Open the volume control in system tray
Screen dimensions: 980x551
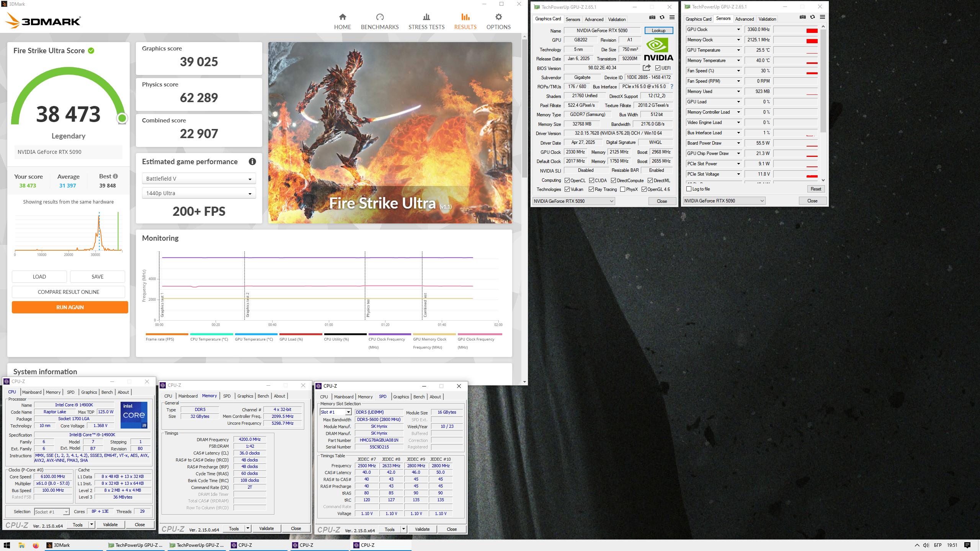[926, 545]
